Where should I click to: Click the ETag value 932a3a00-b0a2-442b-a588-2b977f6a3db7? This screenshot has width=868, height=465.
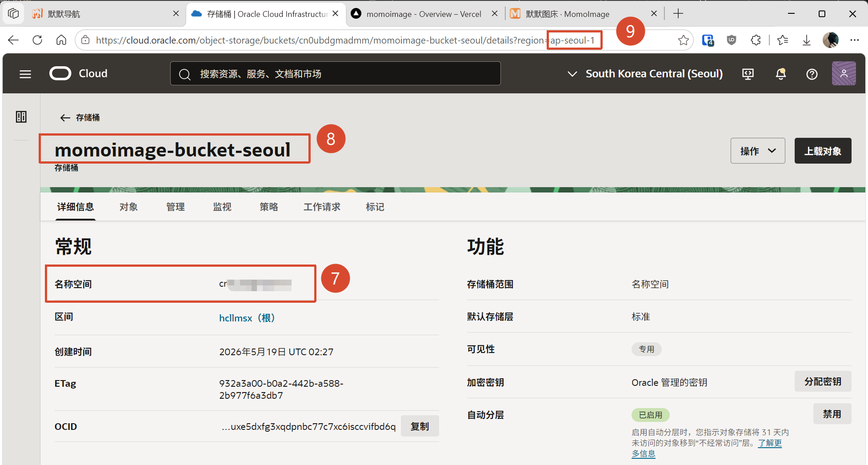(281, 389)
